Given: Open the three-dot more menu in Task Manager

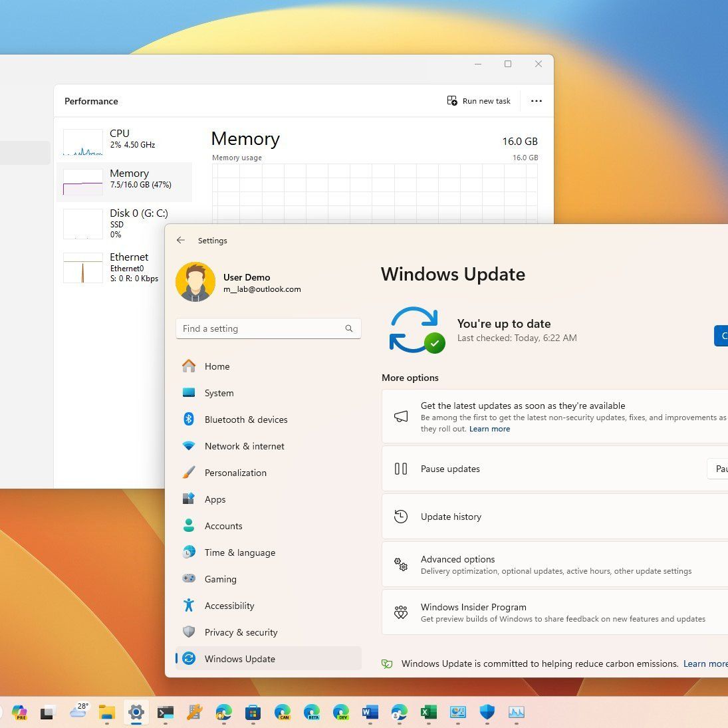Looking at the screenshot, I should (537, 101).
